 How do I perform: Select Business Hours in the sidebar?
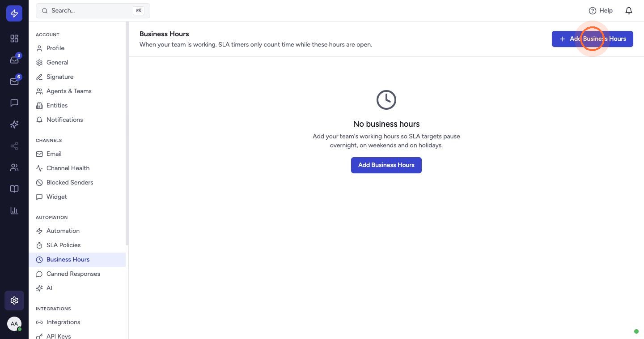click(x=77, y=260)
